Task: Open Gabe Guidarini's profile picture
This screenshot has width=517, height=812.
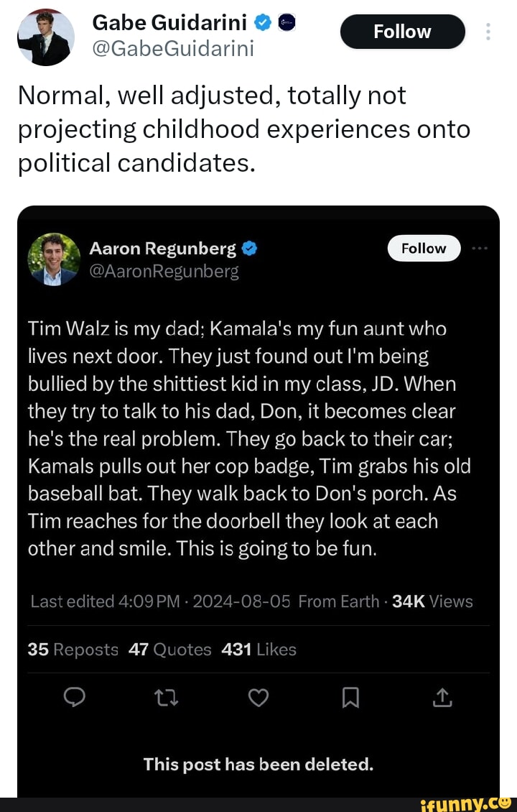Action: [x=45, y=36]
